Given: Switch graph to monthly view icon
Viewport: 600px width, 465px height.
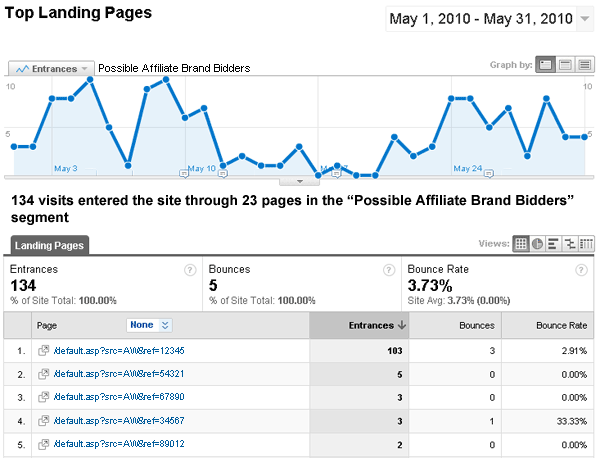Looking at the screenshot, I should coord(585,64).
